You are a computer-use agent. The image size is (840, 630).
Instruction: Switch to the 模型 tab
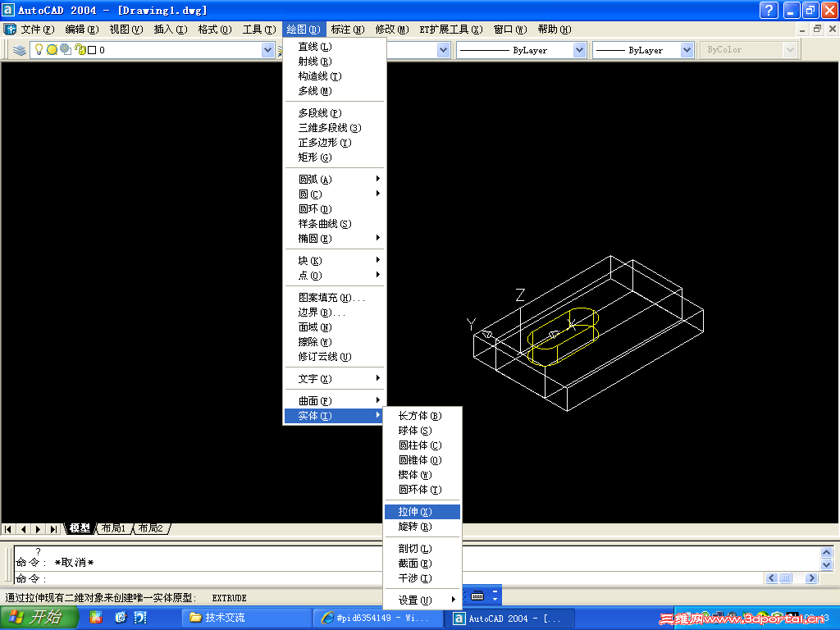coord(80,528)
